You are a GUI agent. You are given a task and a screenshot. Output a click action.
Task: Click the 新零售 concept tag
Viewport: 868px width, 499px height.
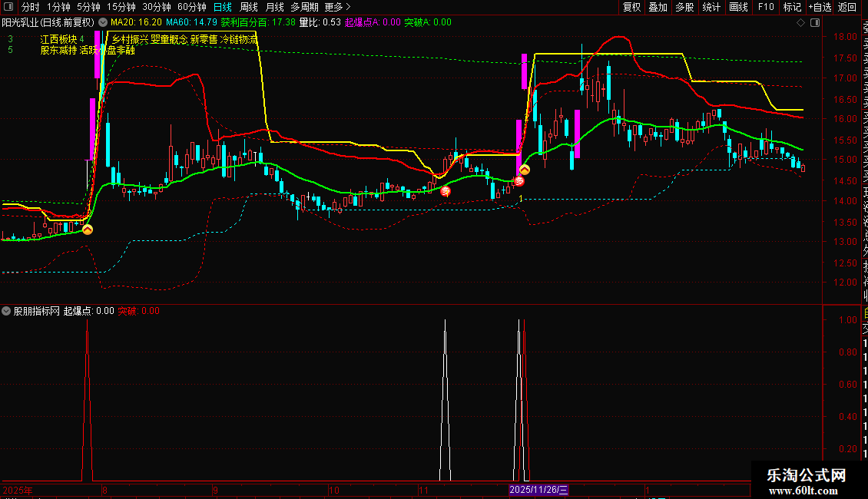[204, 39]
